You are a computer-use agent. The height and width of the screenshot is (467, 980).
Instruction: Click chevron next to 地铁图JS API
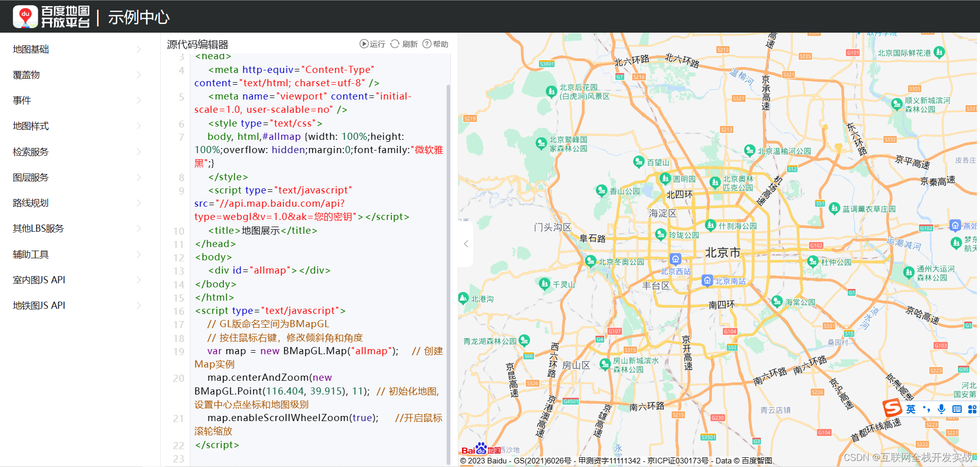pyautogui.click(x=139, y=305)
